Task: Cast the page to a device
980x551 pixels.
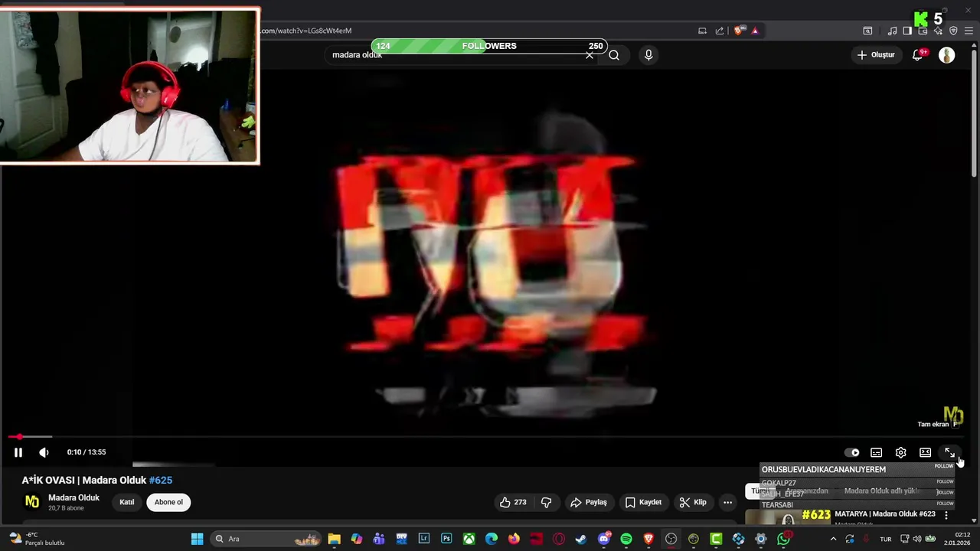Action: [702, 31]
